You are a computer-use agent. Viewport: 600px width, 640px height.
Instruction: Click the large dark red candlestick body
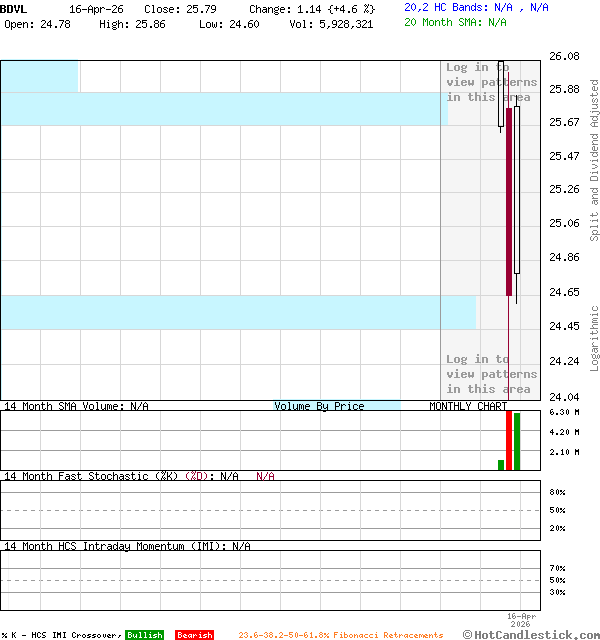pyautogui.click(x=509, y=200)
